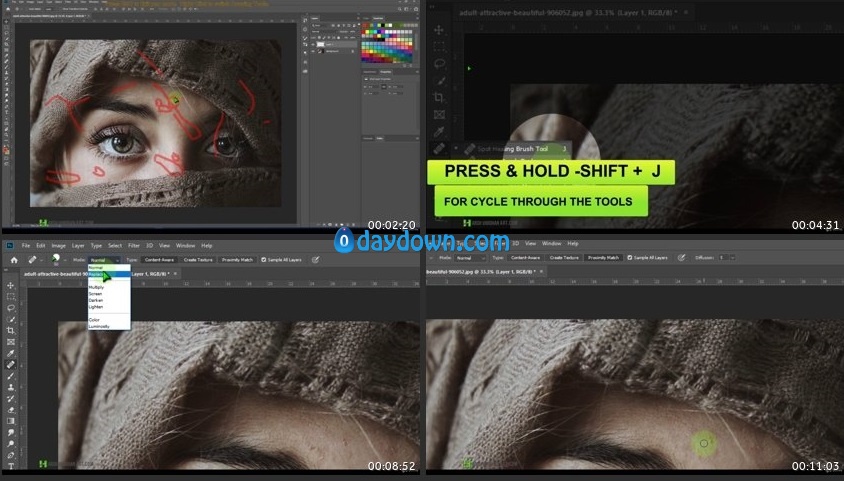This screenshot has width=844, height=481.
Task: Select Eyedropper tool in 00:04:31 frame toolbar
Action: (439, 131)
